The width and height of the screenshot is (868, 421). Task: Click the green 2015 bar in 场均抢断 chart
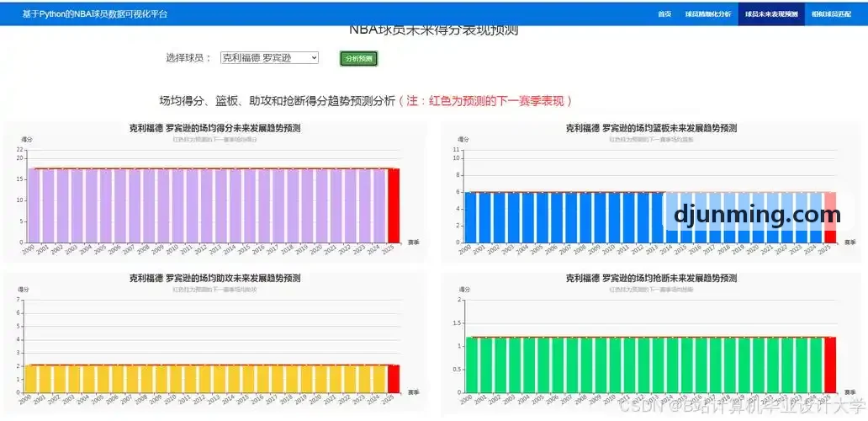pos(686,365)
